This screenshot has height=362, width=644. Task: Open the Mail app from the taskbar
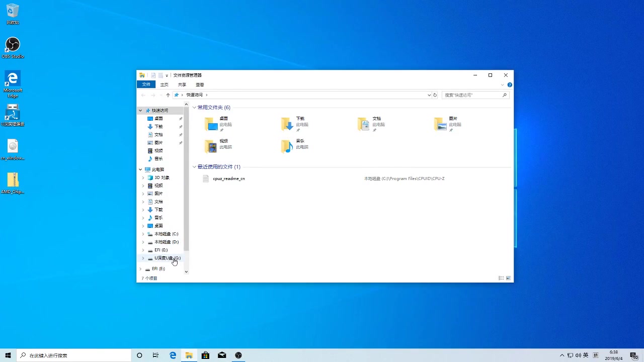(222, 355)
